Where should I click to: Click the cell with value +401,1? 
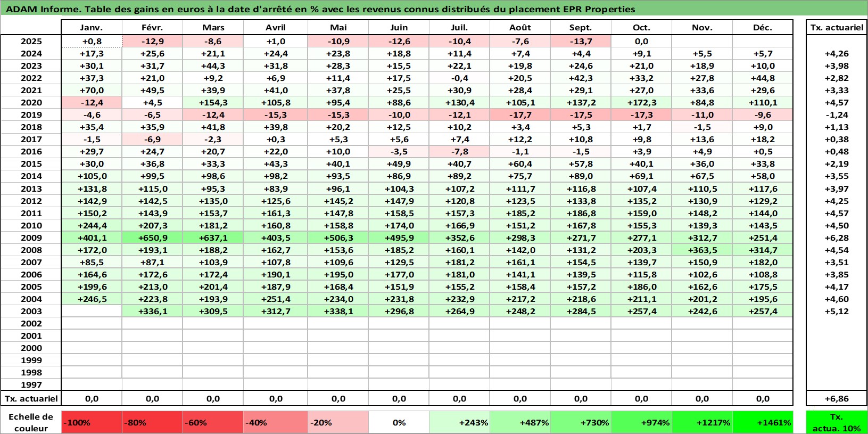(x=92, y=238)
